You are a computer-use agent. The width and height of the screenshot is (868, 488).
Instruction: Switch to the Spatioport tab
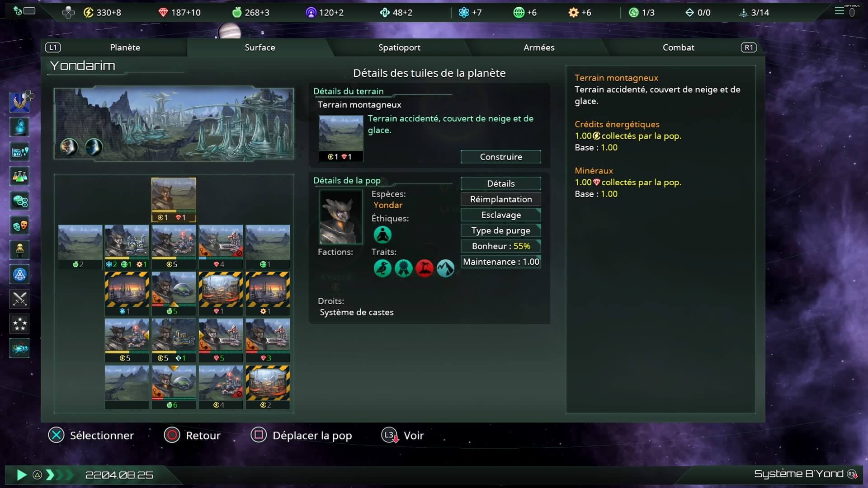click(x=399, y=47)
